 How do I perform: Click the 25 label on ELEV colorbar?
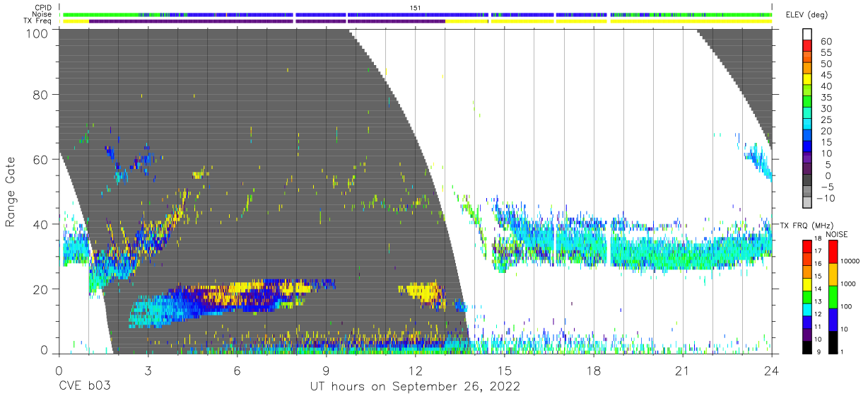click(x=826, y=120)
